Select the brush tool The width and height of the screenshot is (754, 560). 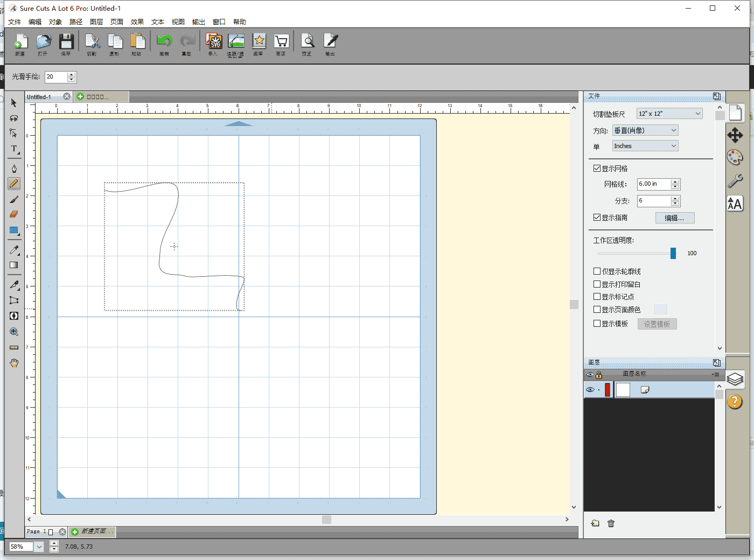click(x=14, y=199)
